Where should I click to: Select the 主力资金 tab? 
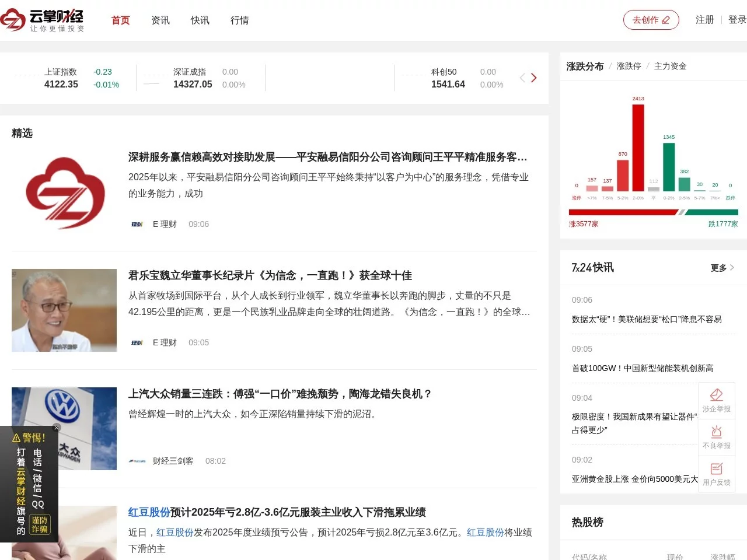(x=670, y=66)
